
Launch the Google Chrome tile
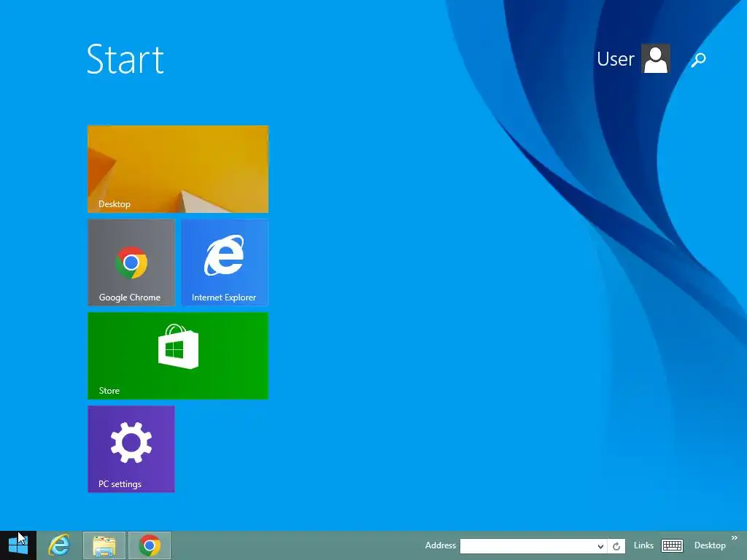pyautogui.click(x=131, y=262)
